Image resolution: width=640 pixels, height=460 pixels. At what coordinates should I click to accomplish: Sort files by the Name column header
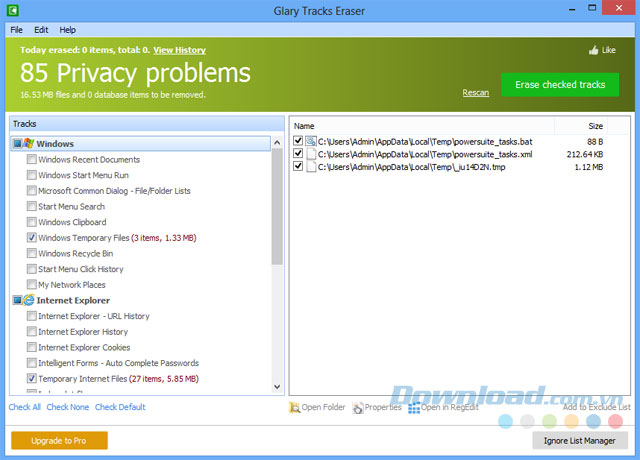pos(422,126)
